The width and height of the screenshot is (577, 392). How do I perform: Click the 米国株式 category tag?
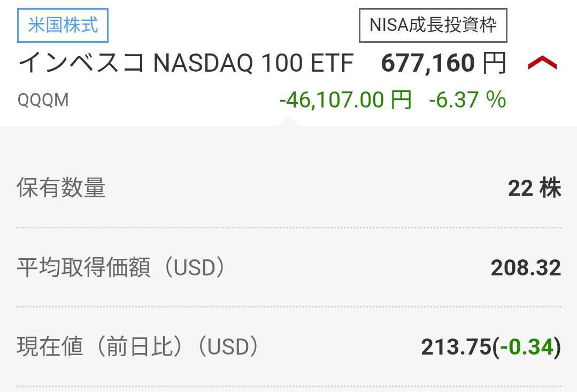tap(63, 25)
